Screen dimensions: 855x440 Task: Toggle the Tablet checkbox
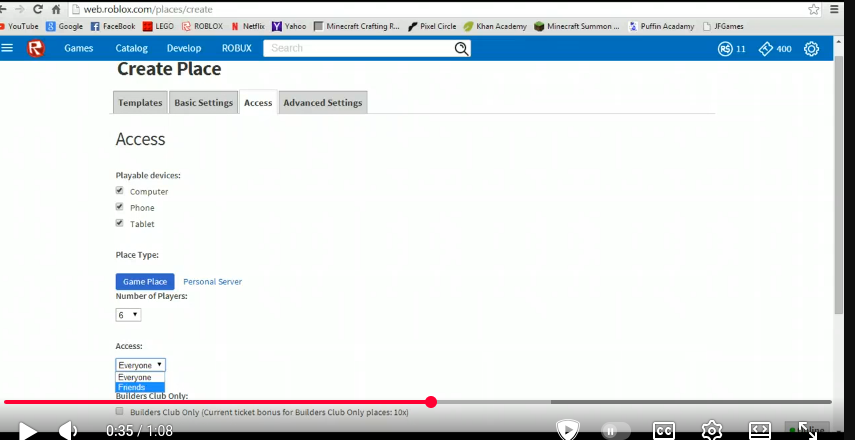[120, 223]
